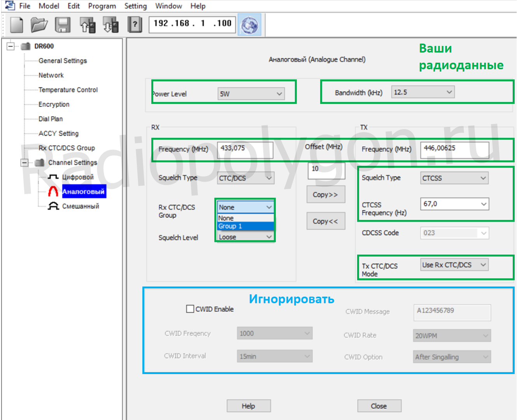The image size is (517, 420).
Task: Open the Program menu
Action: (102, 6)
